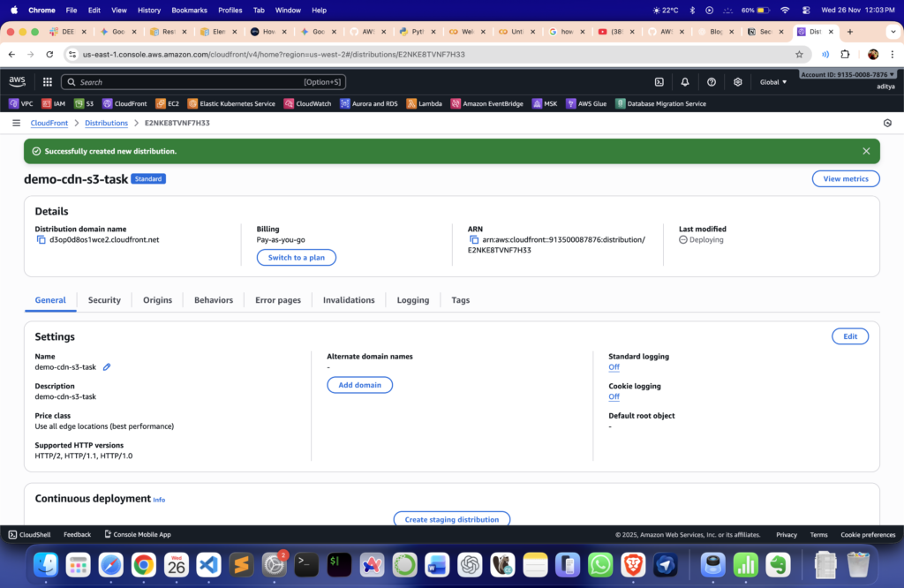The height and width of the screenshot is (588, 904).
Task: Open the console settings gear icon
Action: (x=738, y=82)
